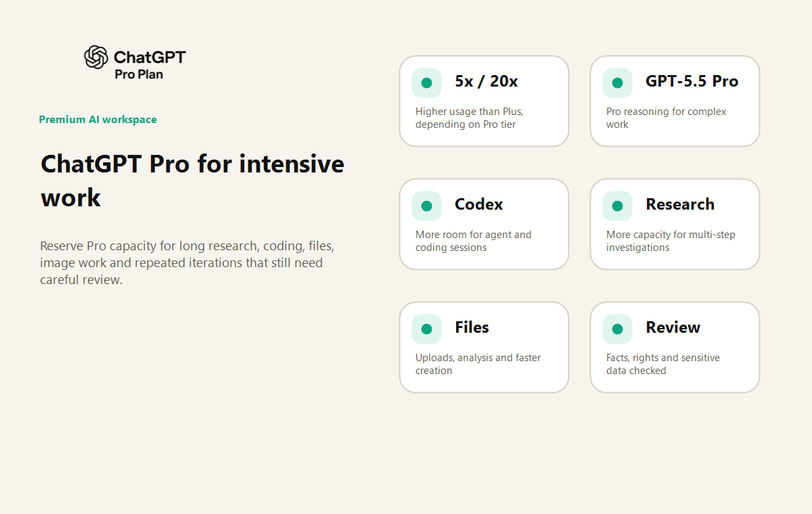The width and height of the screenshot is (812, 514).
Task: Click the green dot icon beside Research
Action: click(617, 206)
